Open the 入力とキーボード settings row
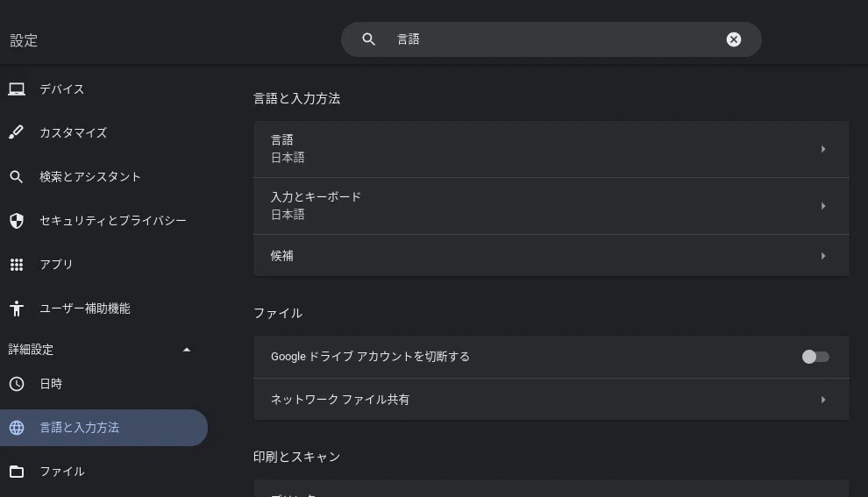The height and width of the screenshot is (497, 868). pyautogui.click(x=551, y=206)
